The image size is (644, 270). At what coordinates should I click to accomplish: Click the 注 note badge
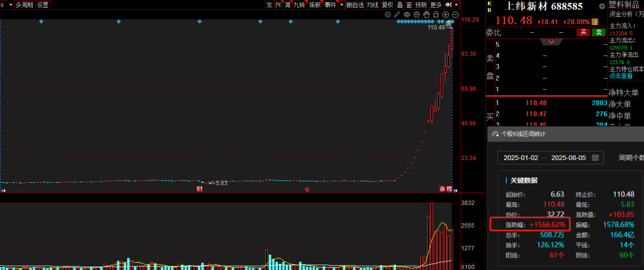595,22
